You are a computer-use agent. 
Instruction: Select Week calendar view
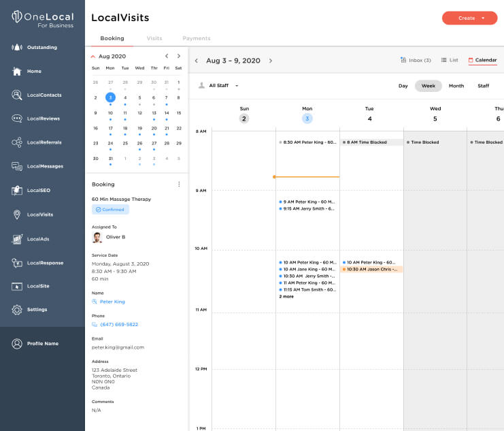coord(428,86)
